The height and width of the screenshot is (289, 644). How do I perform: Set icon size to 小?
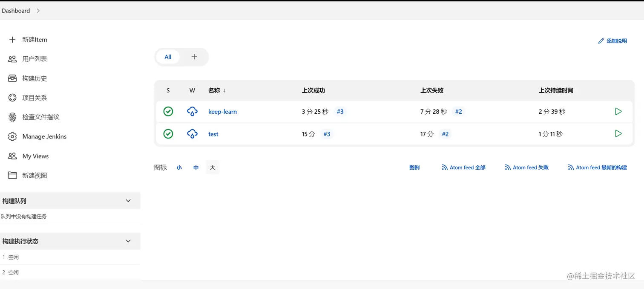[179, 168]
